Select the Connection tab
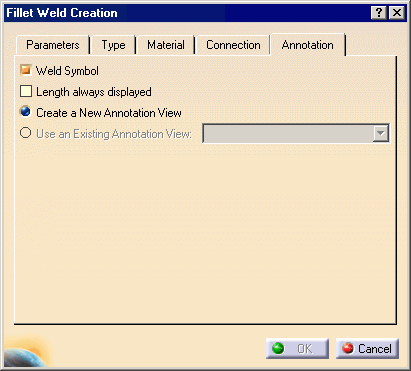 pos(233,45)
